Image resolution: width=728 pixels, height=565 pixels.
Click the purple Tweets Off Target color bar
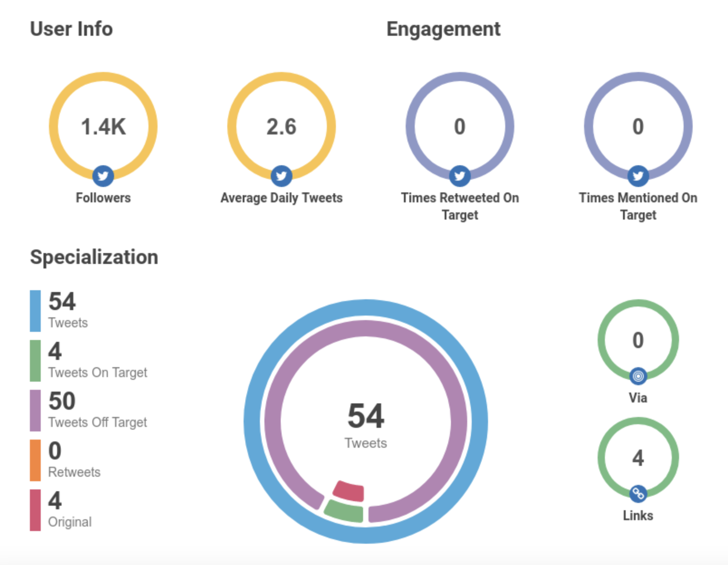click(35, 411)
